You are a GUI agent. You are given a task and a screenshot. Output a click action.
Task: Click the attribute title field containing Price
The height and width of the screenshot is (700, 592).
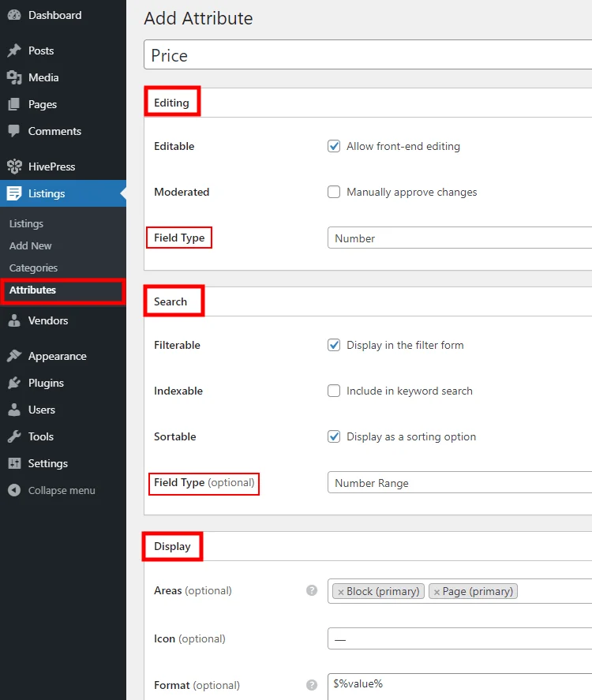tap(368, 55)
